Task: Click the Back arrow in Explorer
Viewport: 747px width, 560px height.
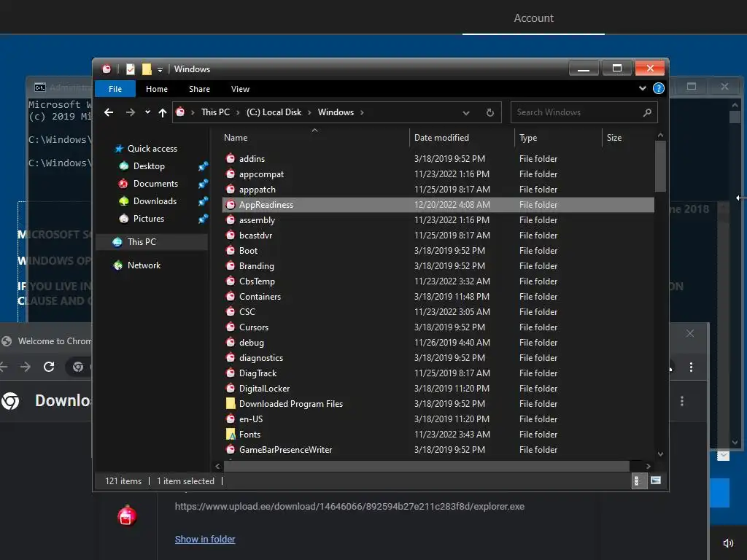Action: point(109,112)
